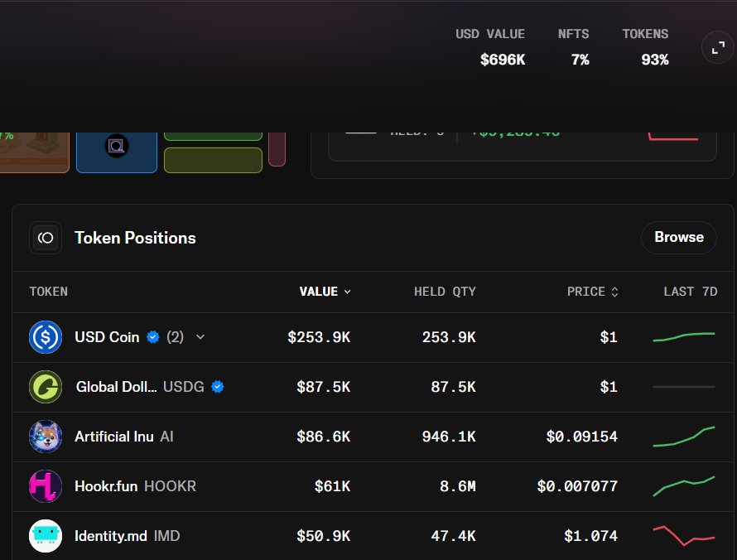The image size is (737, 560).
Task: Click the Browse button
Action: point(679,238)
